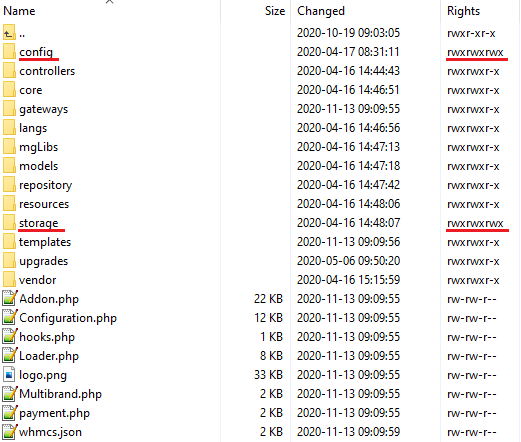
Task: Click the rwxrwxrwx rights of storage folder
Action: point(475,224)
